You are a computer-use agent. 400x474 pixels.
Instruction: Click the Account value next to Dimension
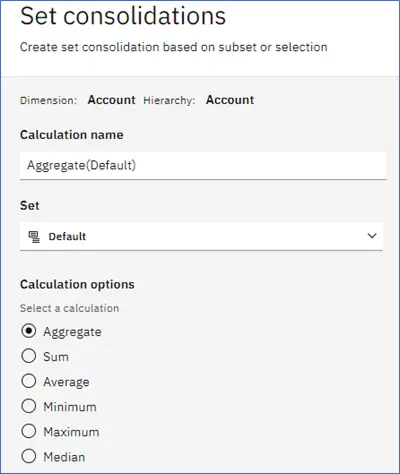point(111,100)
